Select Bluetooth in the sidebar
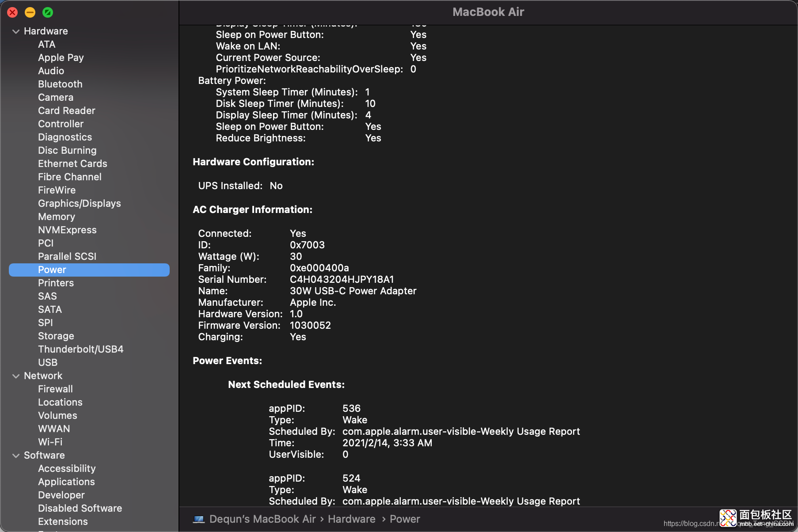This screenshot has width=798, height=532. pyautogui.click(x=60, y=84)
